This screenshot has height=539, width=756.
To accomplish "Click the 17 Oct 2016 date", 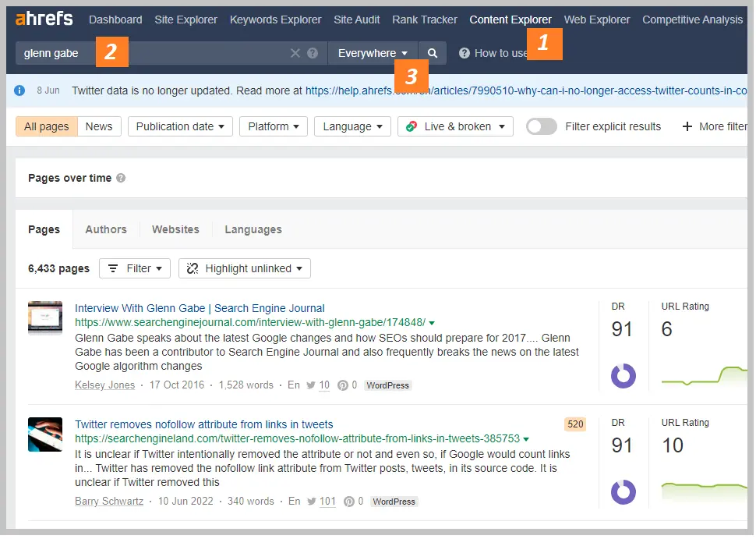I will click(177, 385).
